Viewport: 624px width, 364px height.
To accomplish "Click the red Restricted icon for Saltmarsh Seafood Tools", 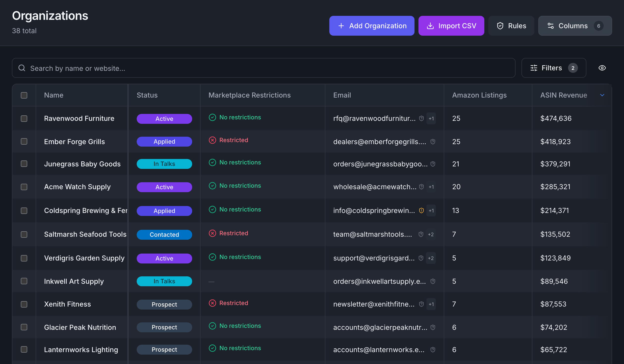I will click(212, 233).
